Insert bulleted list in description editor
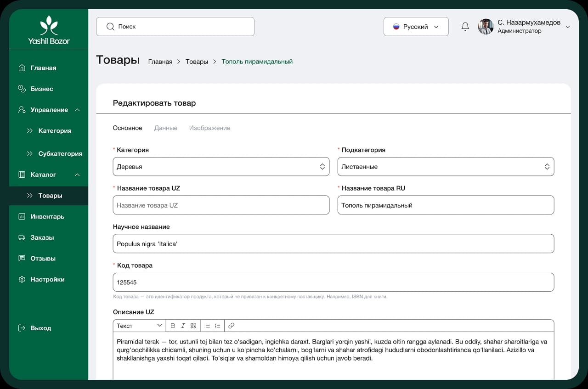The image size is (588, 389). (x=207, y=326)
